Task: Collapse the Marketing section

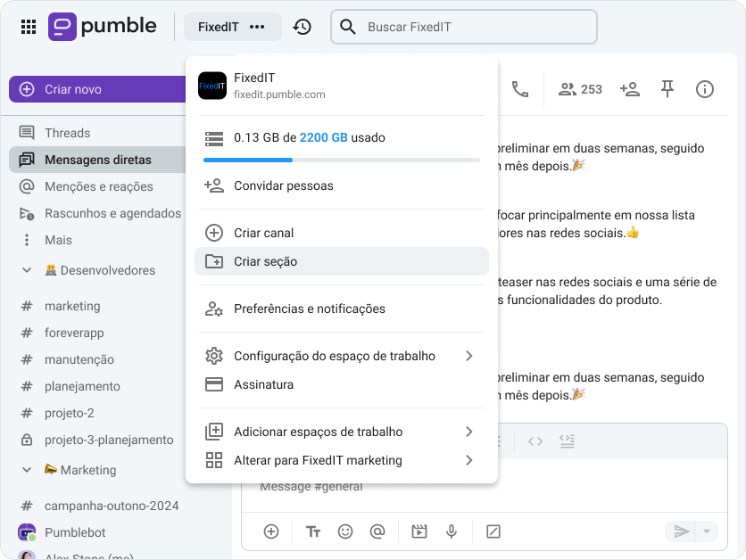Action: coord(27,470)
